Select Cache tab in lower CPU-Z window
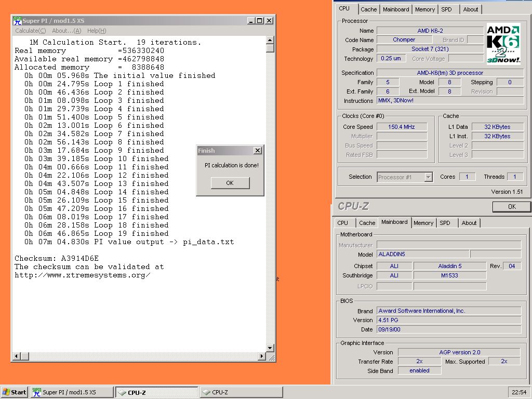532x399 pixels. 367,223
